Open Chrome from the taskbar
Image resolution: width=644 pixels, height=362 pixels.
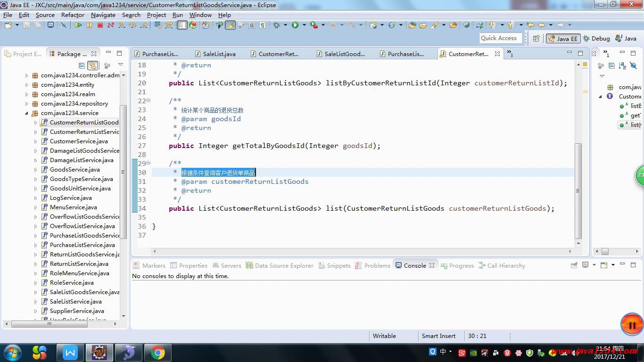point(158,352)
